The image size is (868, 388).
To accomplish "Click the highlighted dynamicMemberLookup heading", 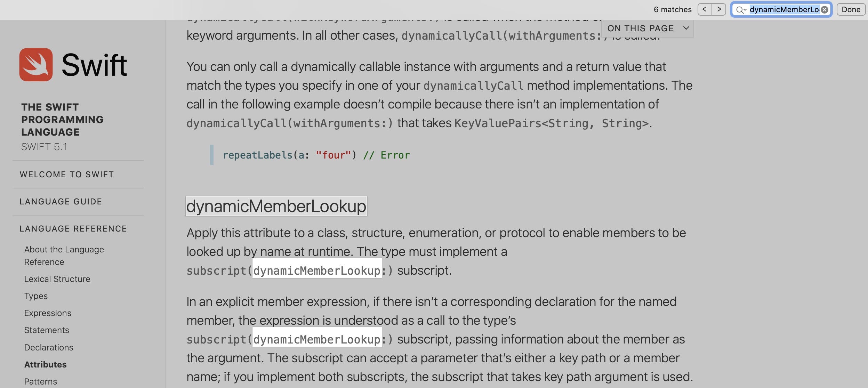I will pos(276,207).
